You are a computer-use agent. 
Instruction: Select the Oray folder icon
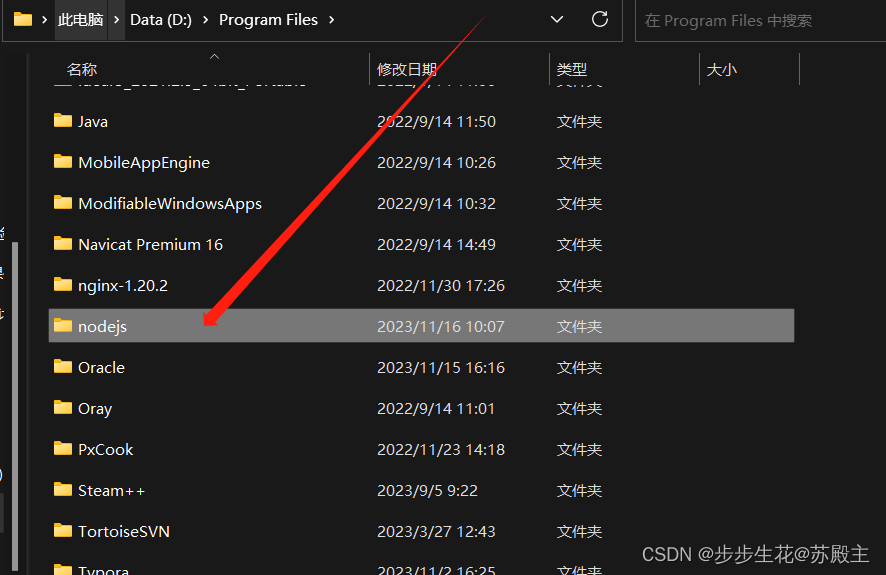click(63, 408)
